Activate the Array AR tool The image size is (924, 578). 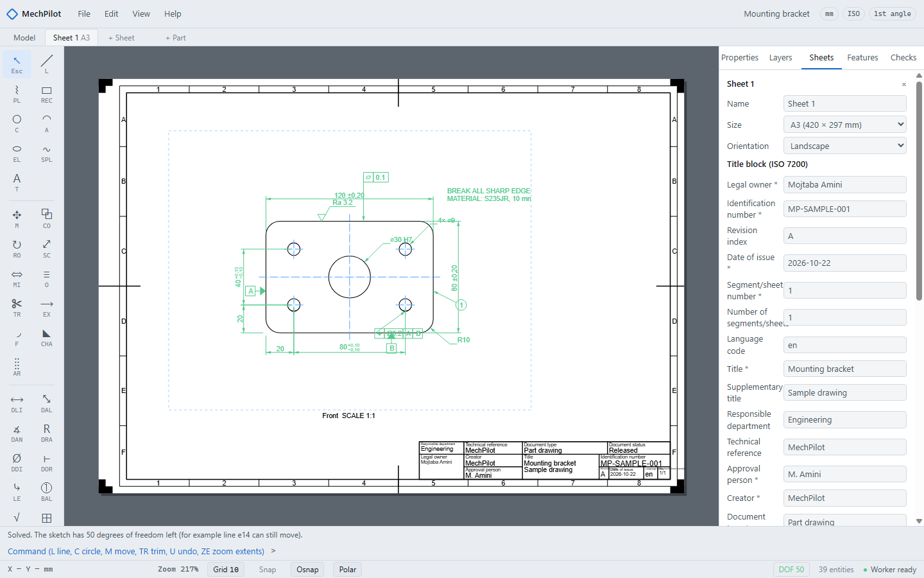point(17,367)
